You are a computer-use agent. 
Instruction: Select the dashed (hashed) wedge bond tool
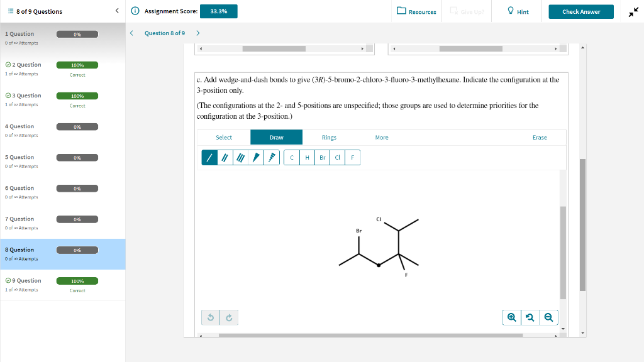[x=272, y=157]
